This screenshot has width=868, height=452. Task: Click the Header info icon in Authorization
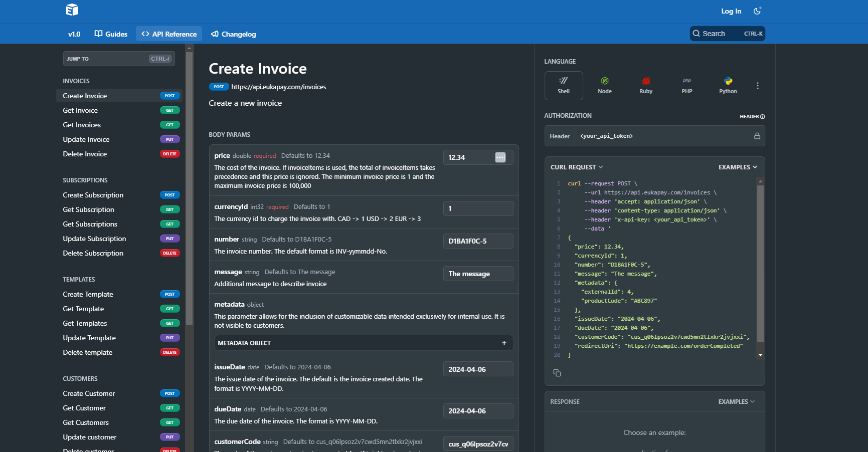coord(763,117)
